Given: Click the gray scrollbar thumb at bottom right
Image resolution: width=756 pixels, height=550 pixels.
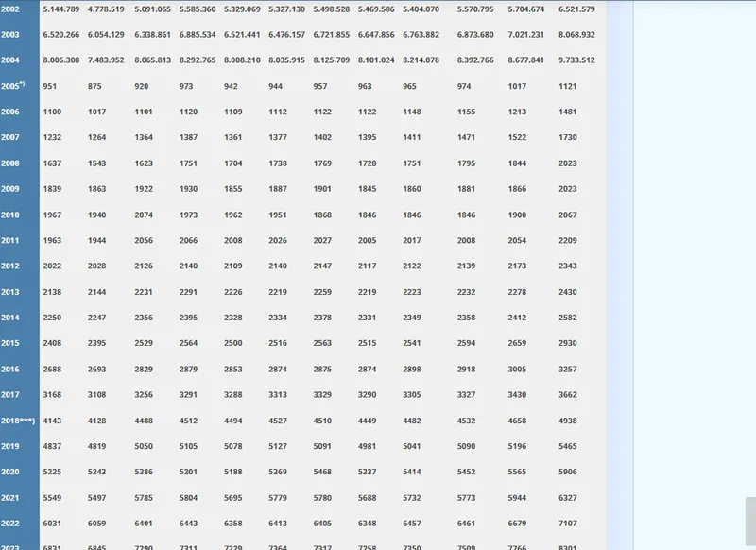Looking at the screenshot, I should pyautogui.click(x=750, y=523).
